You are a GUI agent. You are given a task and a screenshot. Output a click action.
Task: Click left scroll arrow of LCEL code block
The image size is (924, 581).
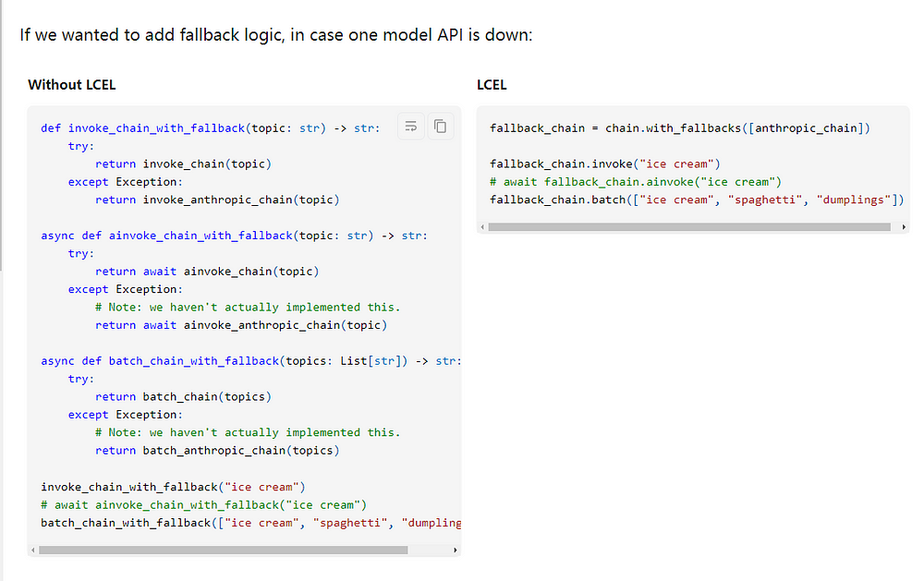(481, 226)
